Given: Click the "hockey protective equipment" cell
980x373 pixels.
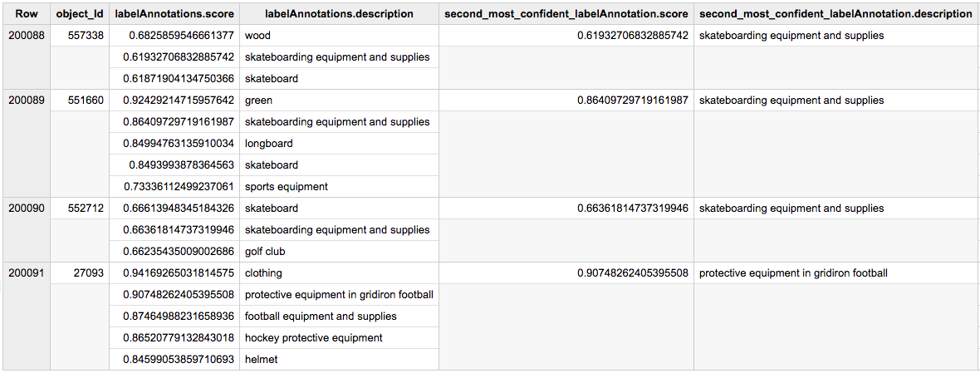Looking at the screenshot, I should (313, 338).
